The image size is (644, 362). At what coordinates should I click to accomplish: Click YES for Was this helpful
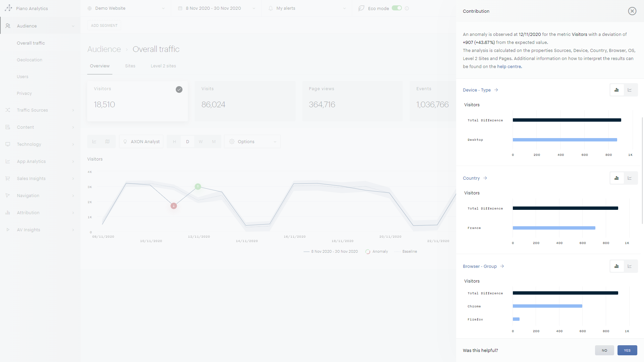click(x=627, y=350)
